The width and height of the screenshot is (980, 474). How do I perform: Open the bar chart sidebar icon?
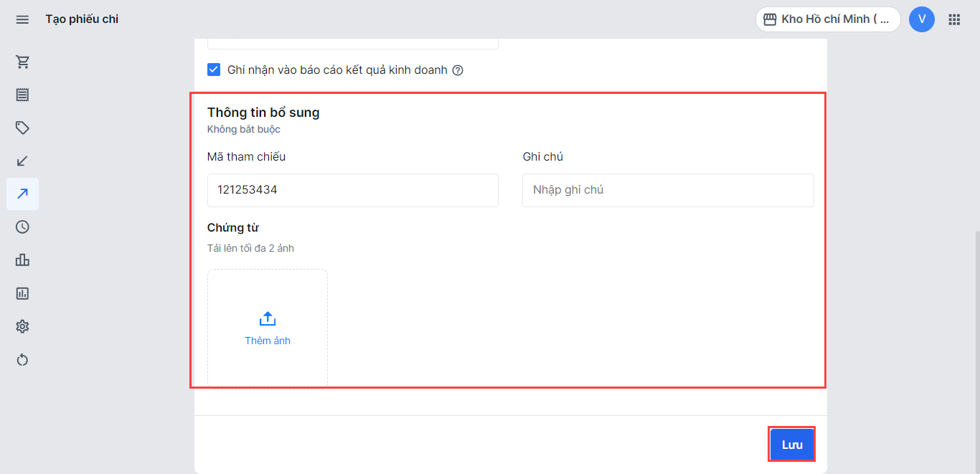coord(22,260)
